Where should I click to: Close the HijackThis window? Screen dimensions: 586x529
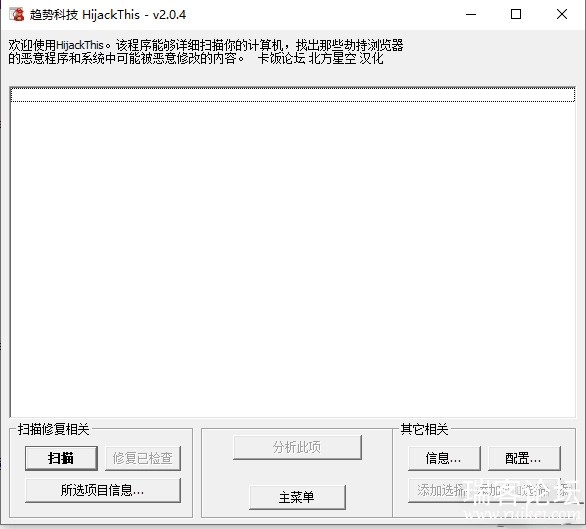(x=562, y=15)
